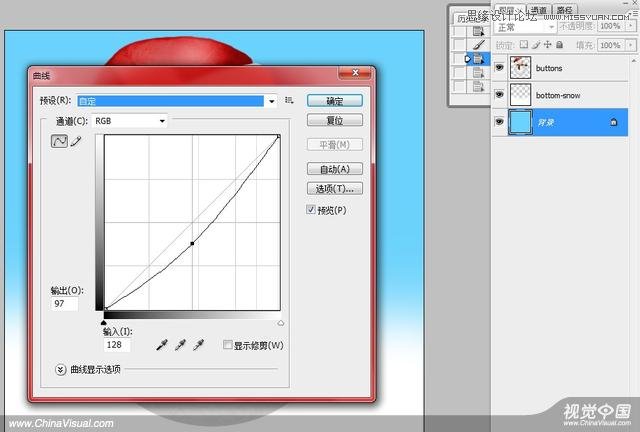Switch to the 路径 paths tab
The image size is (640, 432).
point(564,10)
